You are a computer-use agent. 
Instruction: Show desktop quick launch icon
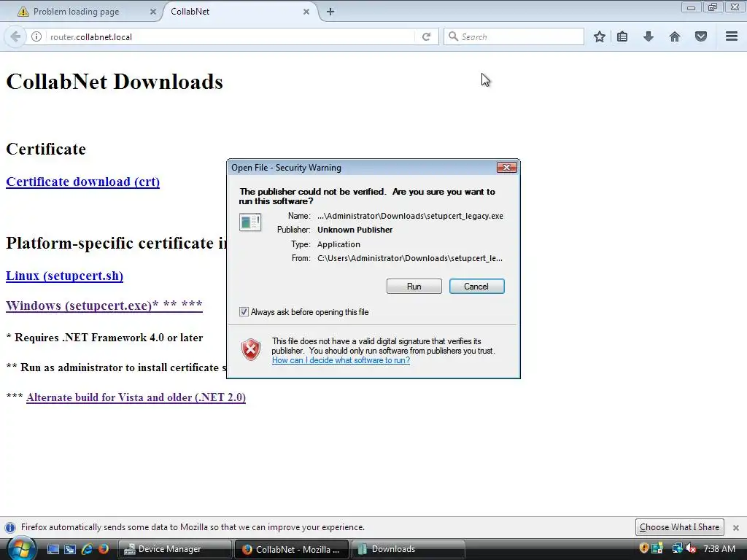click(x=53, y=549)
